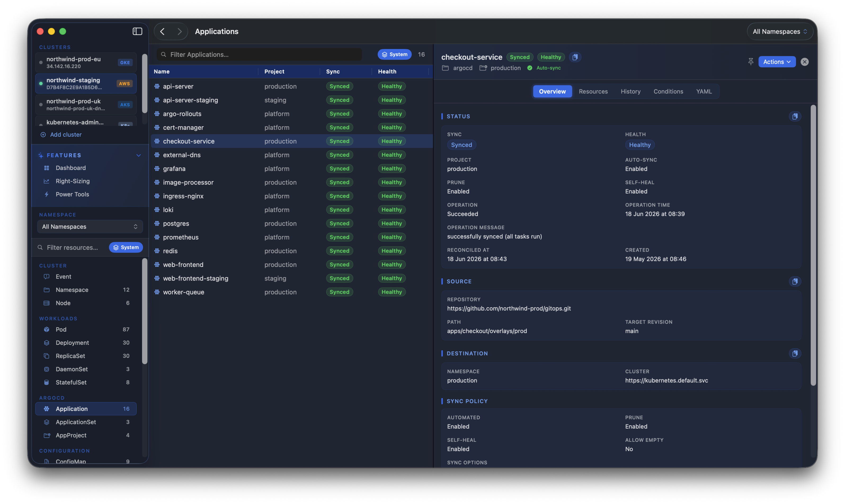The width and height of the screenshot is (845, 504).
Task: Switch to the Conditions tab
Action: (668, 91)
